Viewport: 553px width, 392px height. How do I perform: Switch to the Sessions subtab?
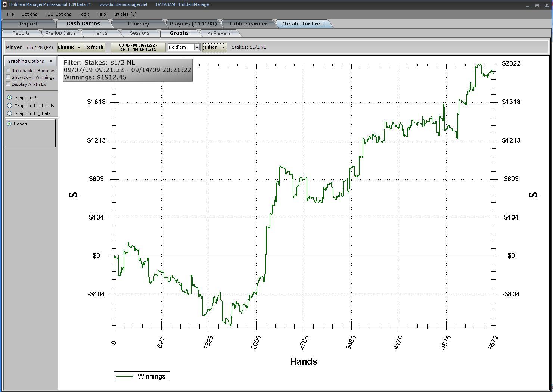click(x=140, y=33)
